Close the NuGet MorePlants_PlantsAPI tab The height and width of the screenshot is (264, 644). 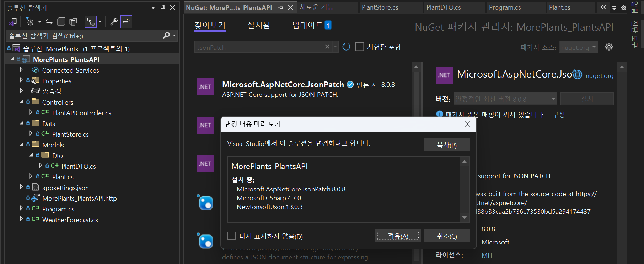[290, 7]
